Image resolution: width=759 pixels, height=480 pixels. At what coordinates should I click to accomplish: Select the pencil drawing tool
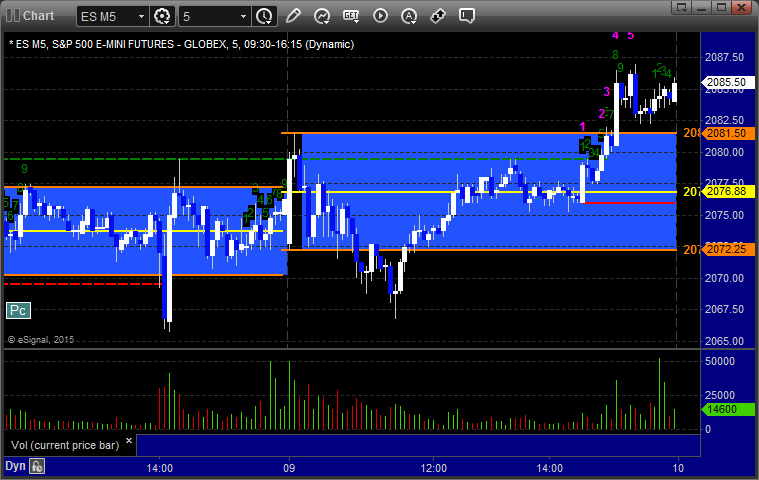293,16
